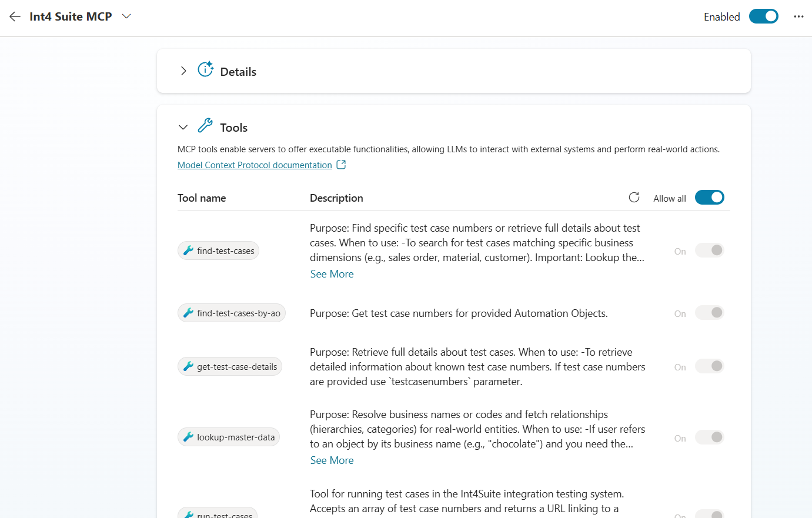Open Model Context Protocol documentation link
Image resolution: width=812 pixels, height=518 pixels.
point(255,165)
